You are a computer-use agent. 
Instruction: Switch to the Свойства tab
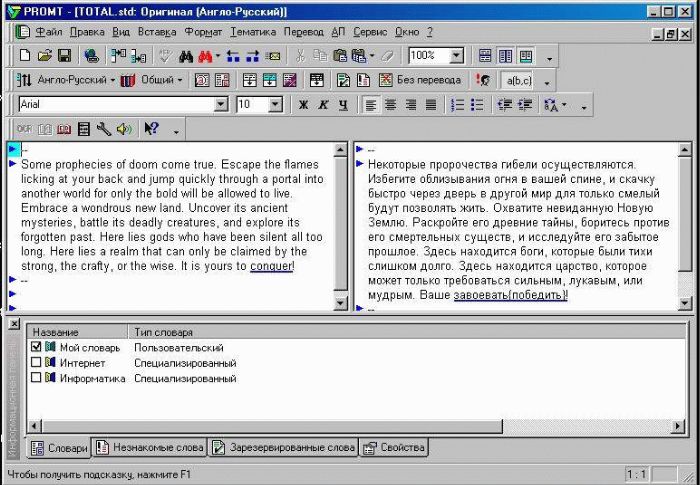coord(394,447)
